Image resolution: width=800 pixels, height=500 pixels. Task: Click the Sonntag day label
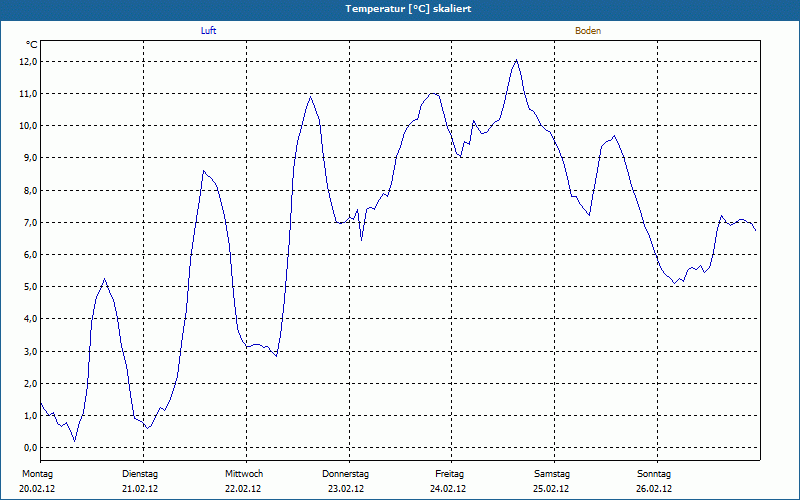click(x=654, y=474)
